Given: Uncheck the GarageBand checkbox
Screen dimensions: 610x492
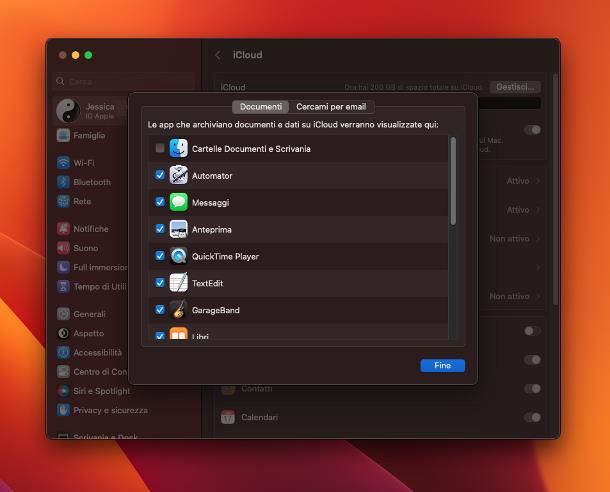Looking at the screenshot, I should coord(160,310).
